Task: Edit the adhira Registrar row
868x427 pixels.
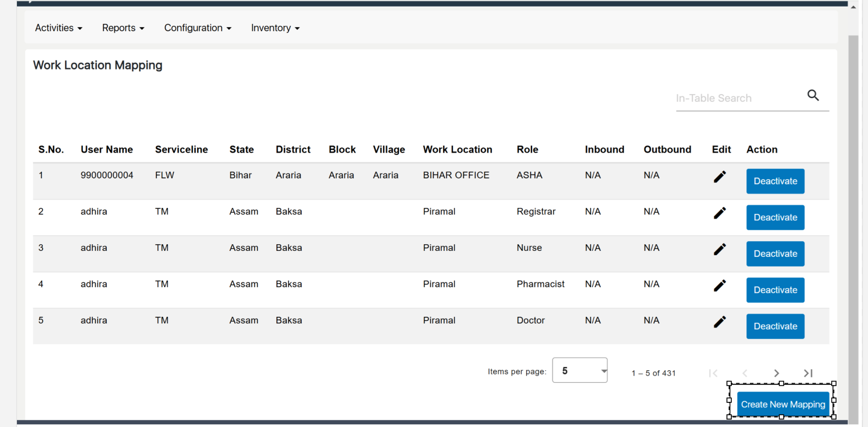Action: [720, 213]
